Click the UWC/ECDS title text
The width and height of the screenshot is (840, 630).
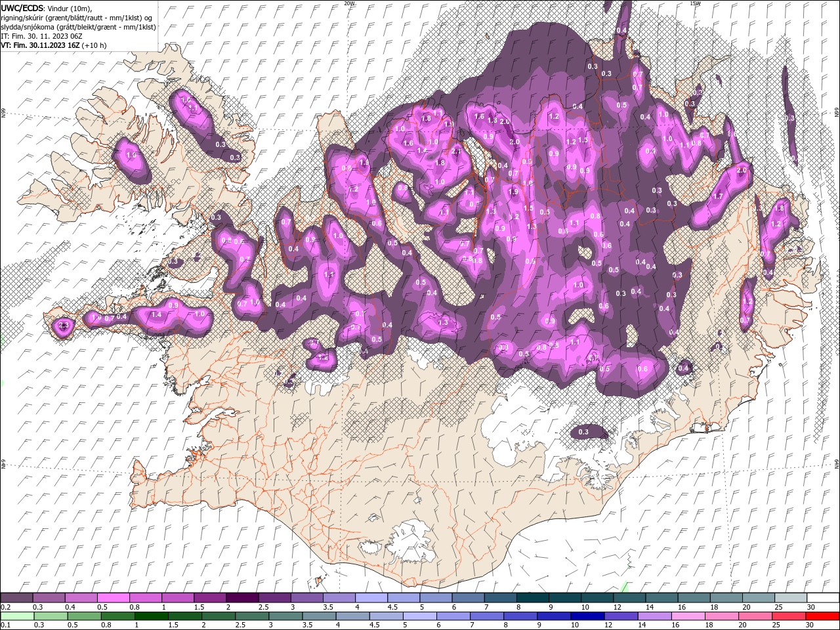23,8
